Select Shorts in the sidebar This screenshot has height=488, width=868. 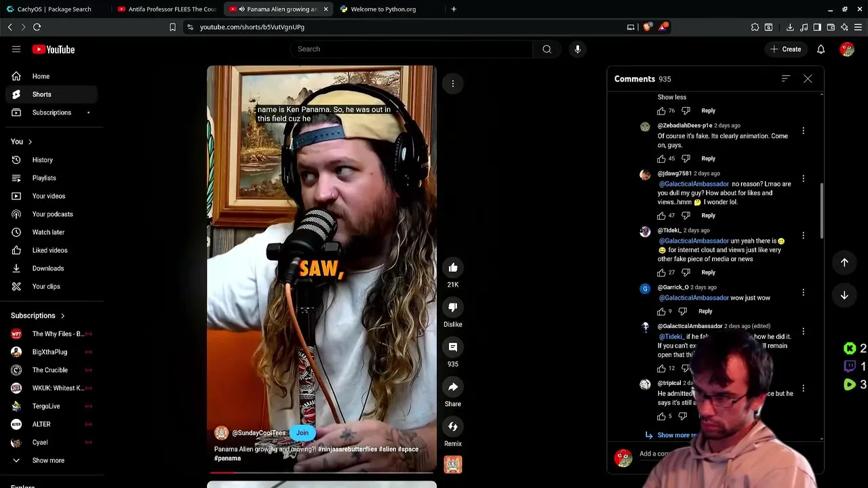point(52,94)
